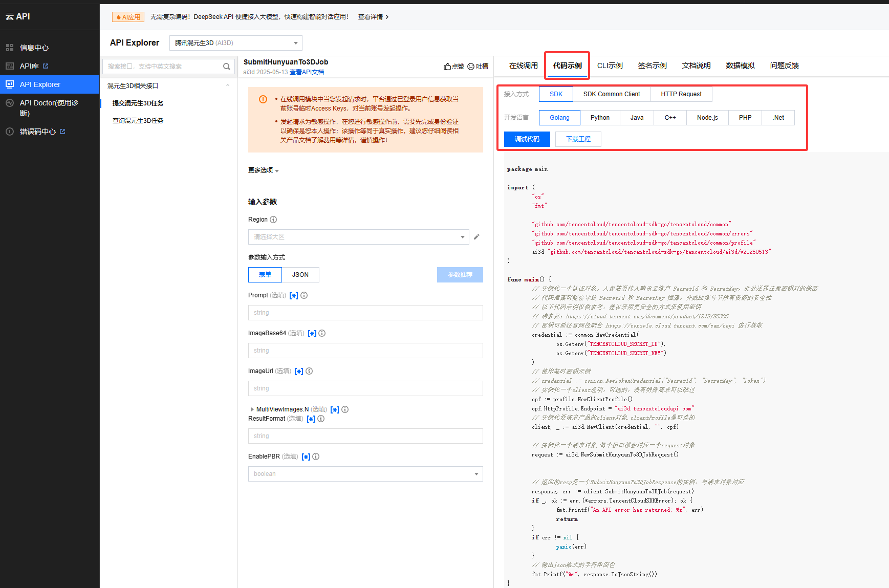889x588 pixels.
Task: Select C++ as development language
Action: point(670,118)
